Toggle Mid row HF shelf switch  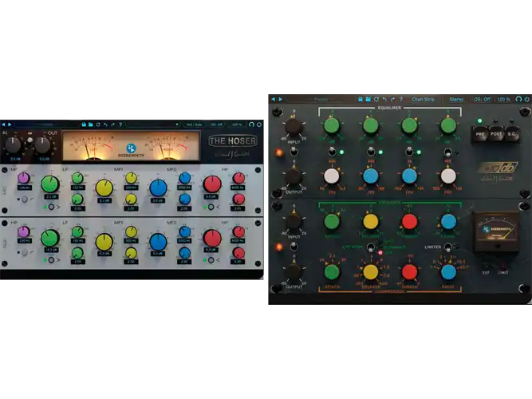211,207
